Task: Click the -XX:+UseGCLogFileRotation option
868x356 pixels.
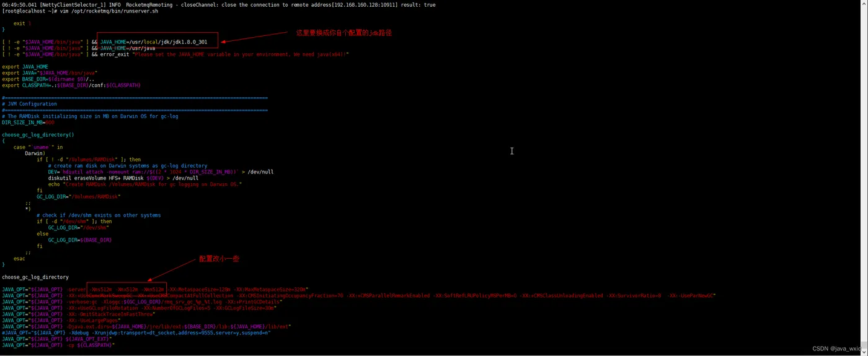Action: point(104,308)
